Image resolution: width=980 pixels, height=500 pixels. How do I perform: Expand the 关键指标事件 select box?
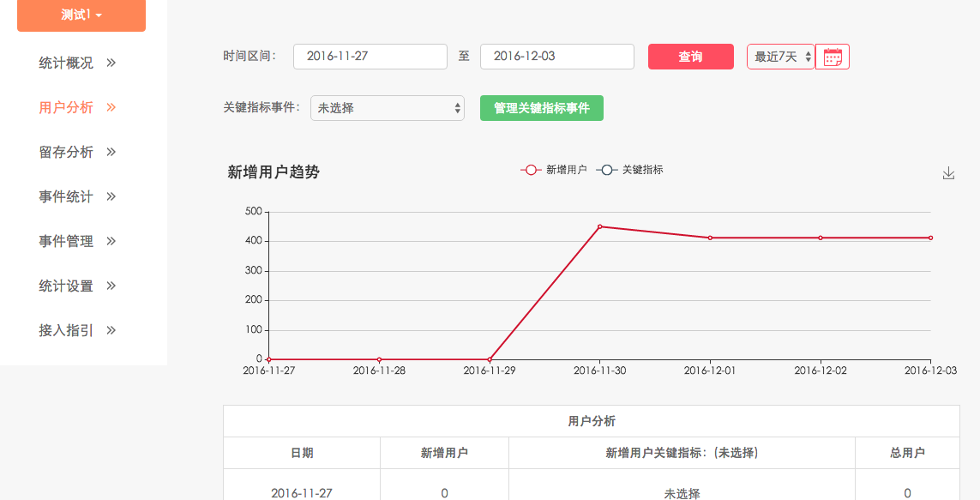coord(387,108)
